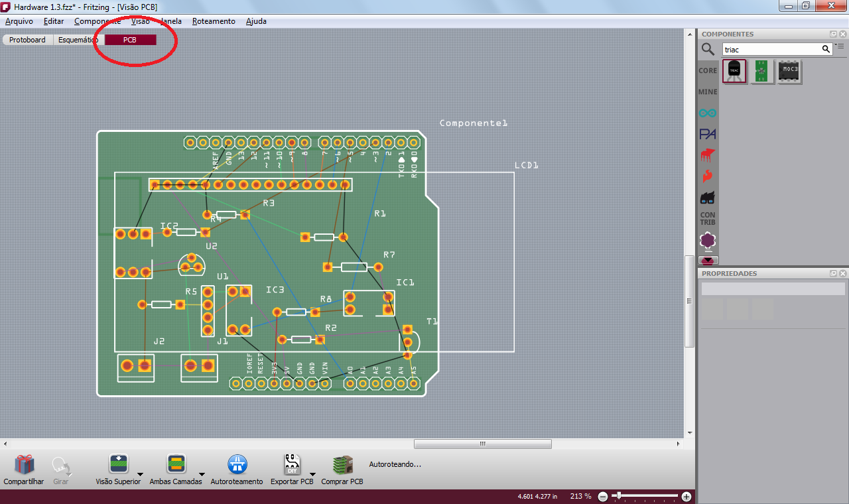Click the LCD1 label on the canvas
This screenshot has height=504, width=849.
pyautogui.click(x=527, y=165)
